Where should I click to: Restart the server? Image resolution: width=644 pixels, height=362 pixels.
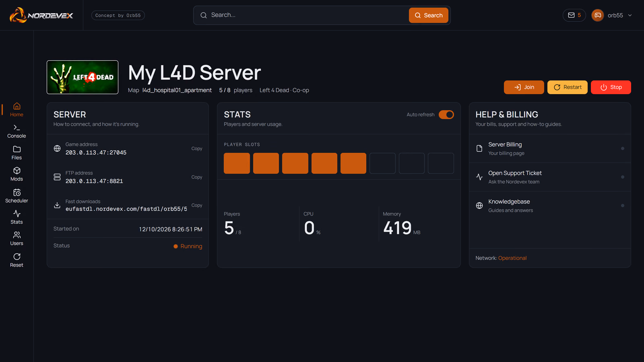click(x=568, y=87)
